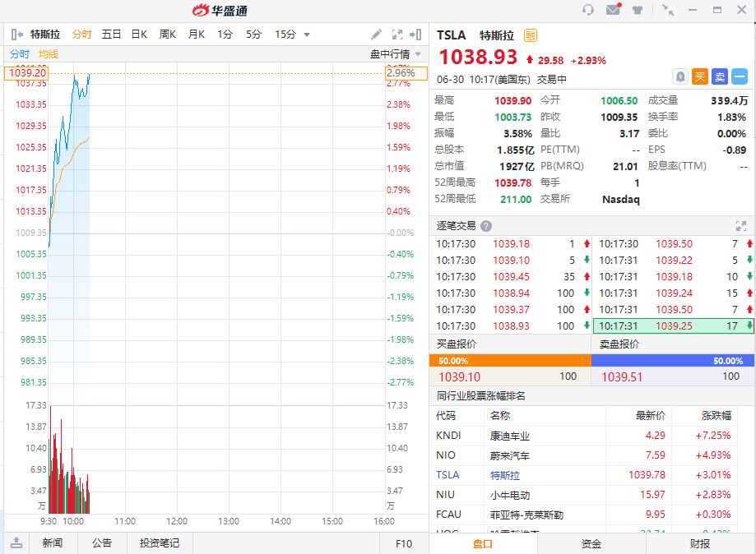This screenshot has width=756, height=554.
Task: Select the 盘口 bottom tab
Action: pos(483,544)
